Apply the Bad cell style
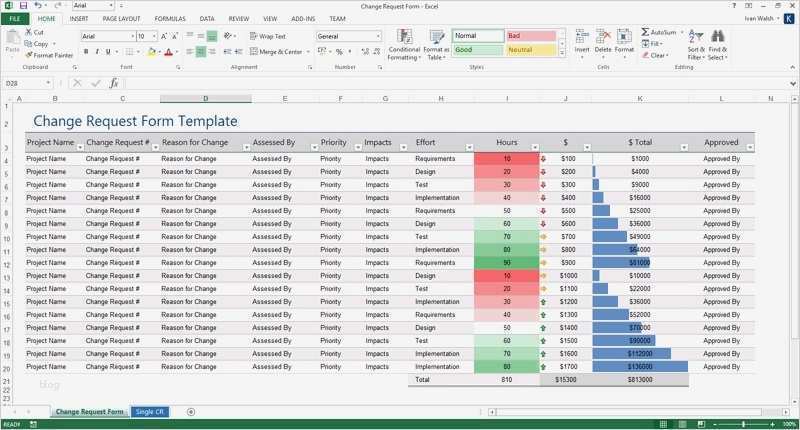 click(x=531, y=36)
